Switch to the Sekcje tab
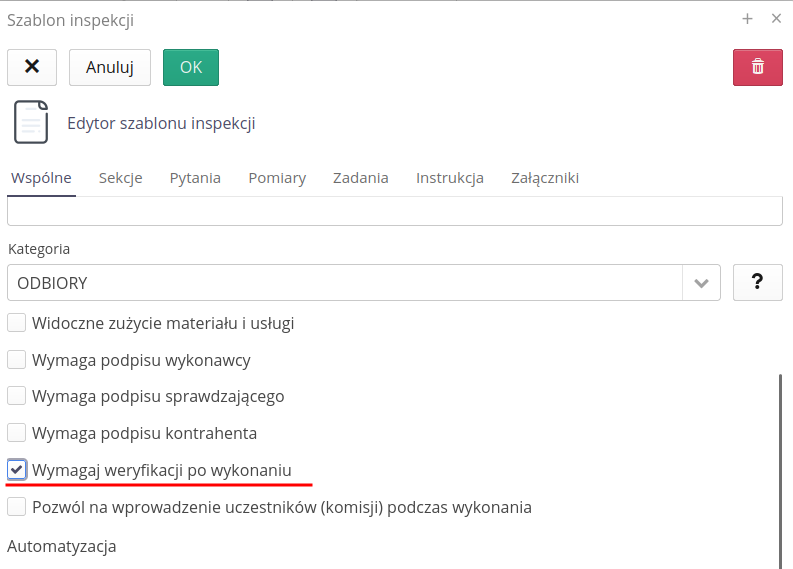Viewport: 793px width, 569px height. 120,178
